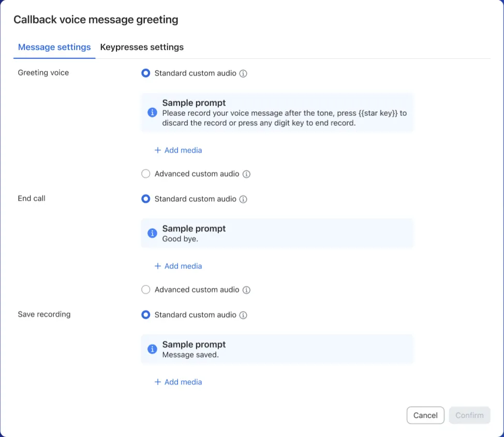Click the blue info icon in the Message saved prompt
504x437 pixels.
[152, 349]
